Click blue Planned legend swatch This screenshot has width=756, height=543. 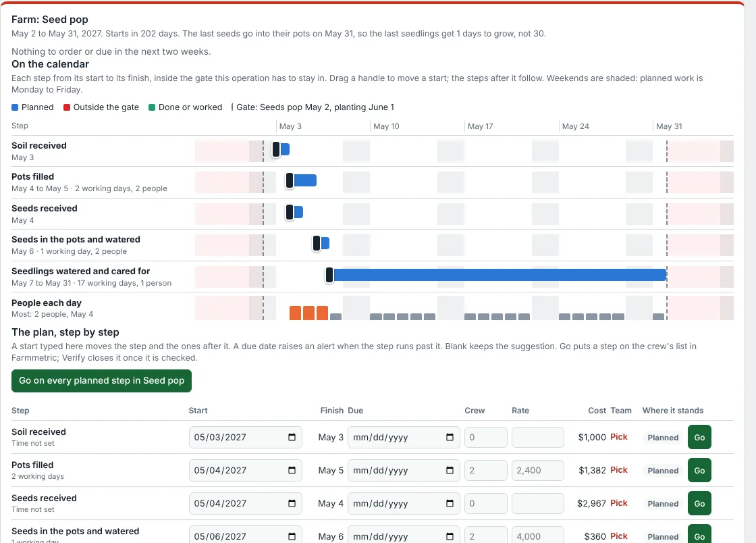(15, 107)
